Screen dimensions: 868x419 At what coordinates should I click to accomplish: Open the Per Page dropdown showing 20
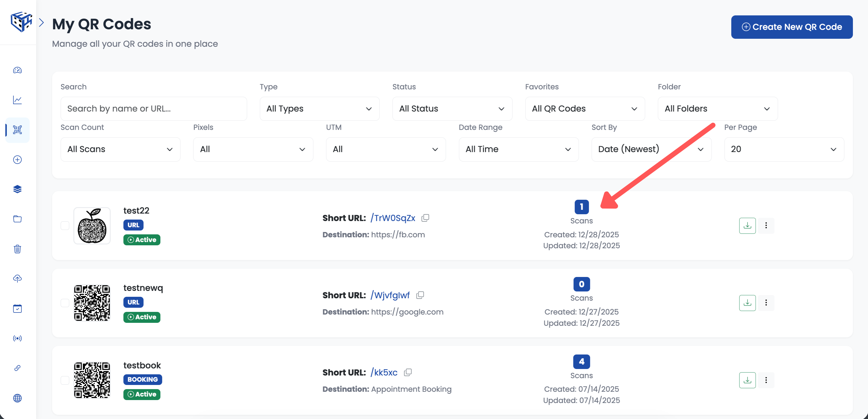tap(784, 149)
